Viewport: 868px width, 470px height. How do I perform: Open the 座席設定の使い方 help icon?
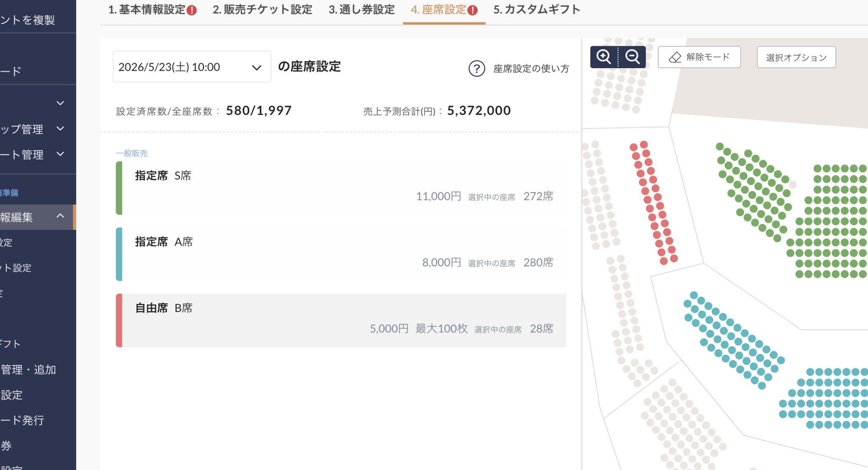point(477,68)
